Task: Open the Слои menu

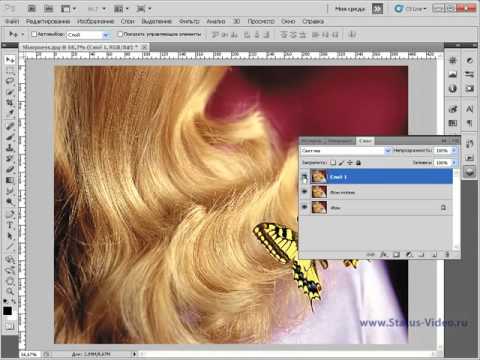Action: coord(127,21)
